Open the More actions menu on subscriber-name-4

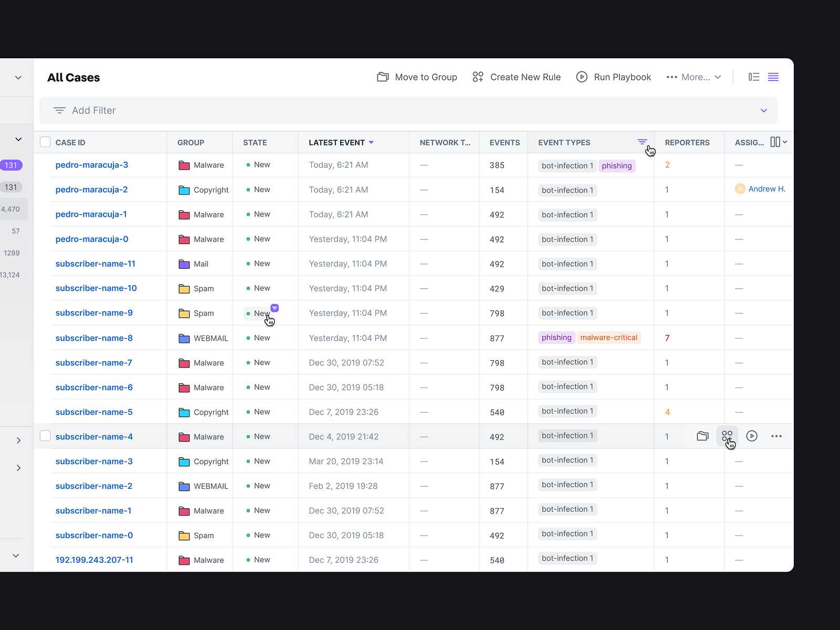pos(776,436)
